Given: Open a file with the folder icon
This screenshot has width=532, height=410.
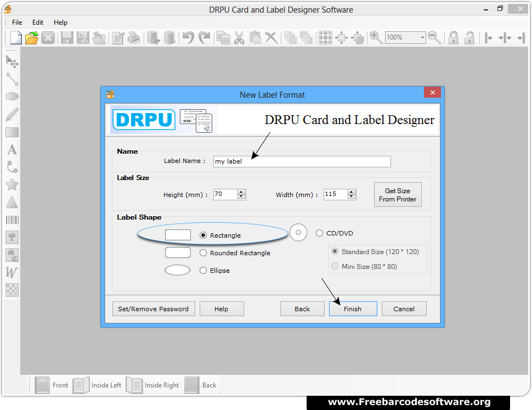Looking at the screenshot, I should 32,37.
